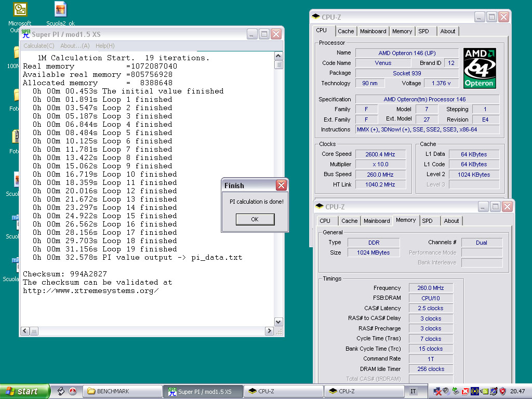The width and height of the screenshot is (532, 399).
Task: Click the IT language indicator on the taskbar
Action: tap(413, 391)
